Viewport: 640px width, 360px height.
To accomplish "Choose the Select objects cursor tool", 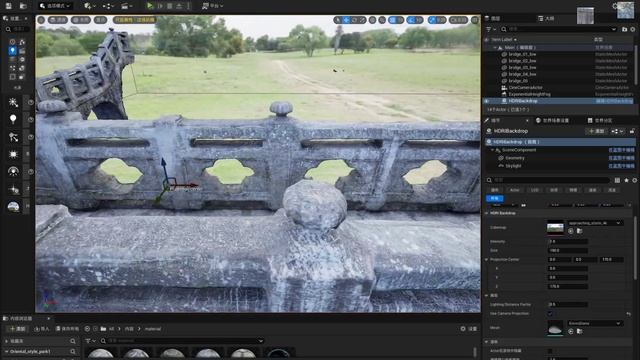I will point(338,20).
